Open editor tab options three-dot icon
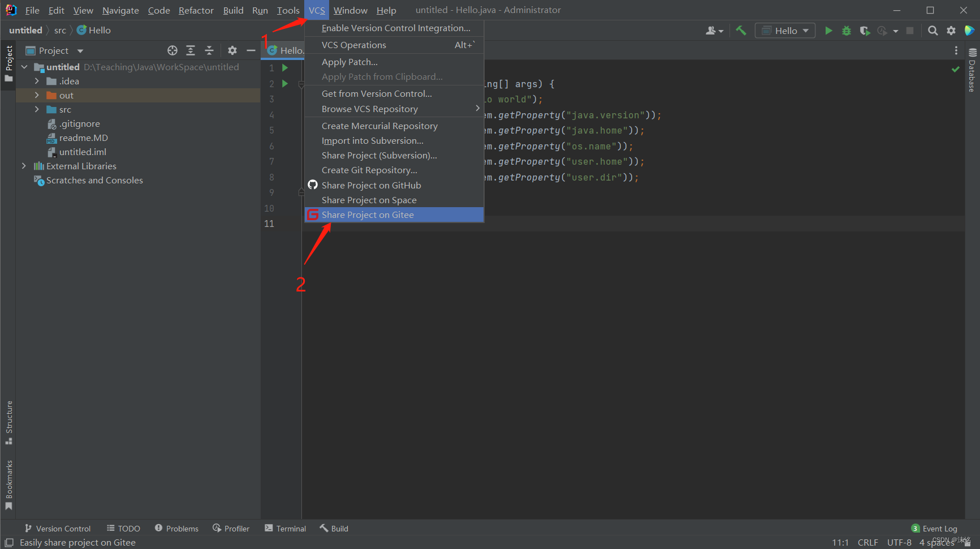Viewport: 980px width, 549px height. tap(956, 50)
